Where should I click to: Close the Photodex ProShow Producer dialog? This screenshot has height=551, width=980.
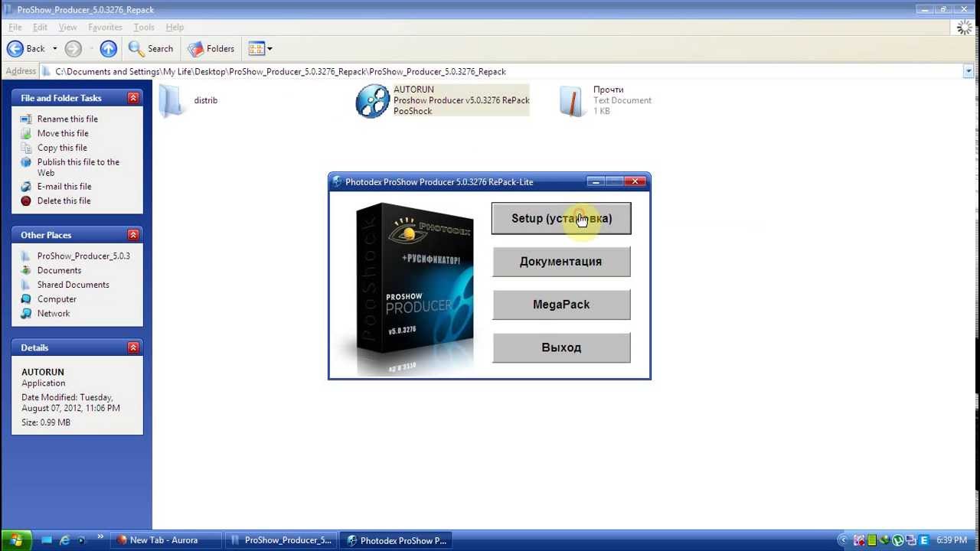point(635,181)
